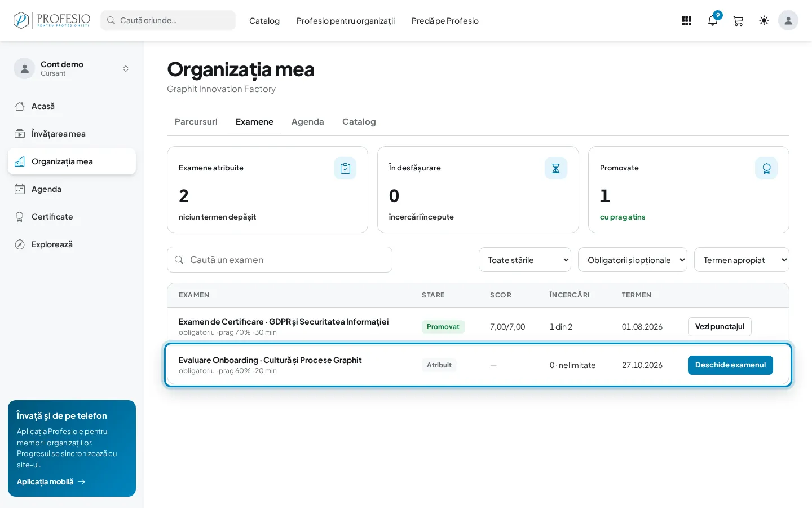
Task: Expand the Cont demo account switcher
Action: [72, 68]
